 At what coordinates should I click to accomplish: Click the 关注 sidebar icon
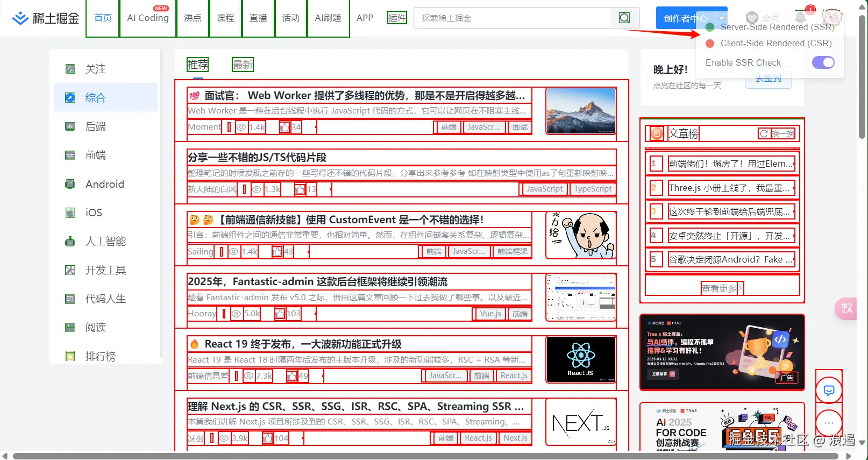[x=70, y=69]
